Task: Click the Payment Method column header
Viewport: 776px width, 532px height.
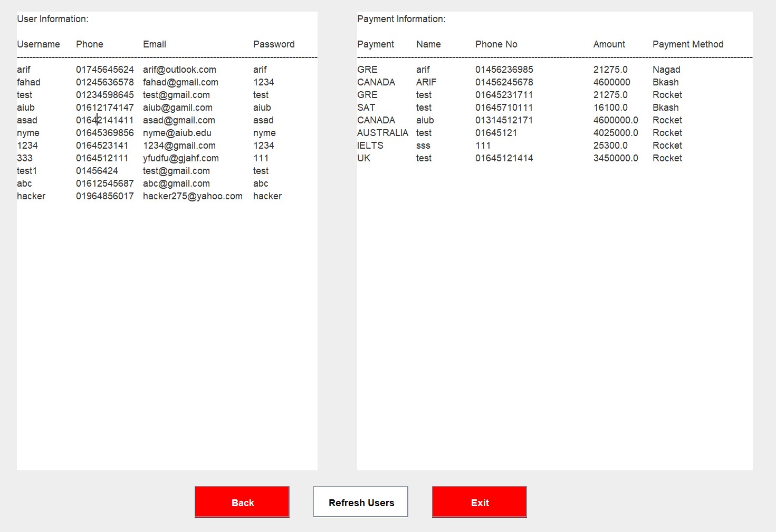Action: [688, 44]
